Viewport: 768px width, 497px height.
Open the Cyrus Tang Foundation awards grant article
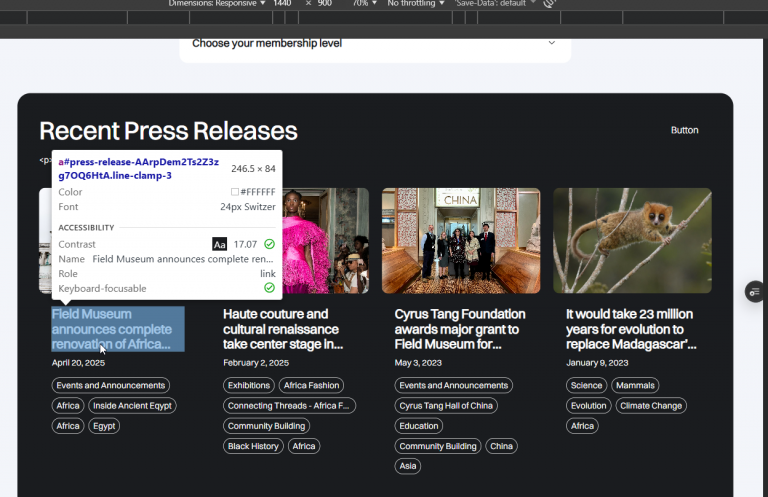[x=460, y=329]
